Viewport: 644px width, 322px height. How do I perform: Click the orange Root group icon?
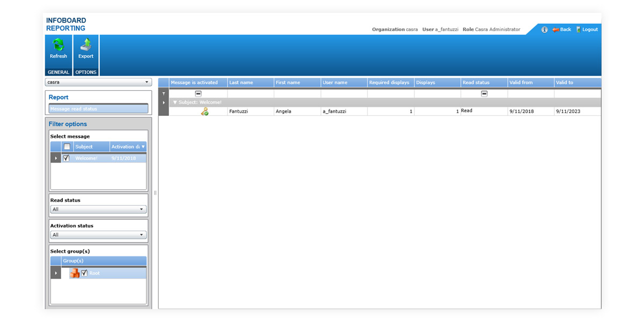(x=75, y=273)
